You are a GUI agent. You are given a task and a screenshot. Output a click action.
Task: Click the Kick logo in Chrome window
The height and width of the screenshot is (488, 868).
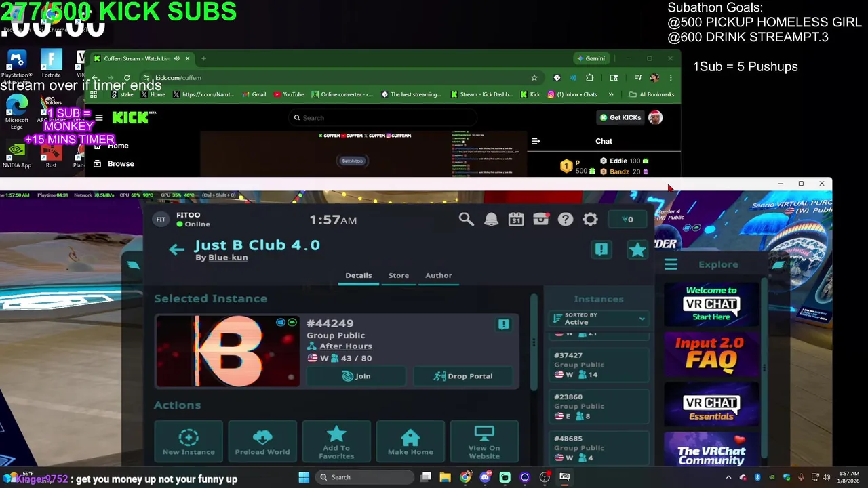pyautogui.click(x=130, y=117)
